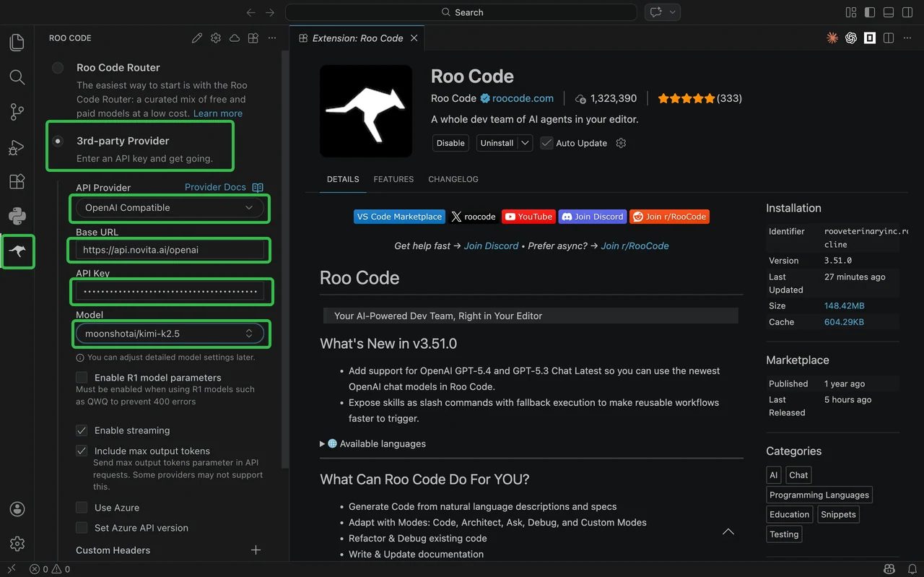Enable R1 model parameters checkbox
Screen dimensions: 924x577
pos(82,378)
